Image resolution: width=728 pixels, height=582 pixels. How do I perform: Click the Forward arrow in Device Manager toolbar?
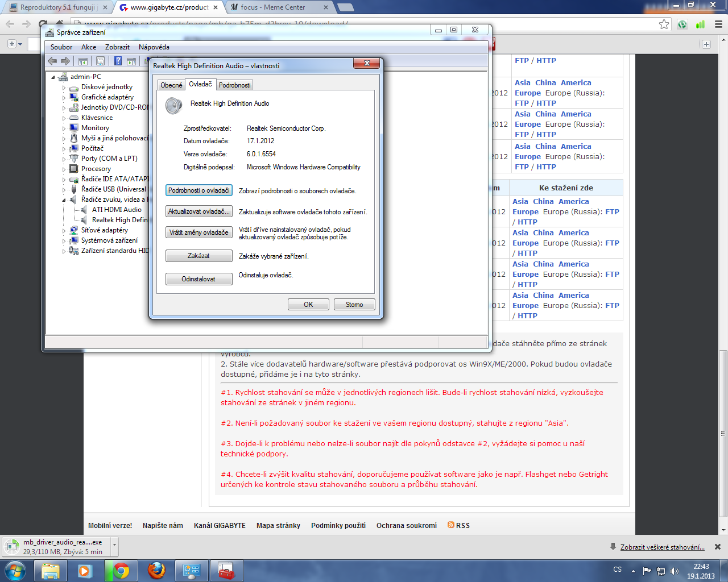(65, 61)
